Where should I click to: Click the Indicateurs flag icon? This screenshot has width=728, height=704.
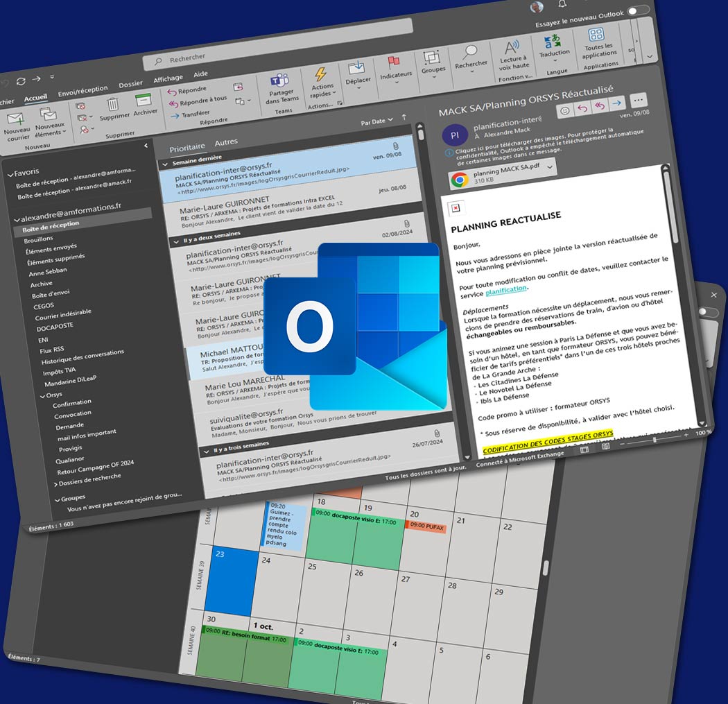coord(393,62)
